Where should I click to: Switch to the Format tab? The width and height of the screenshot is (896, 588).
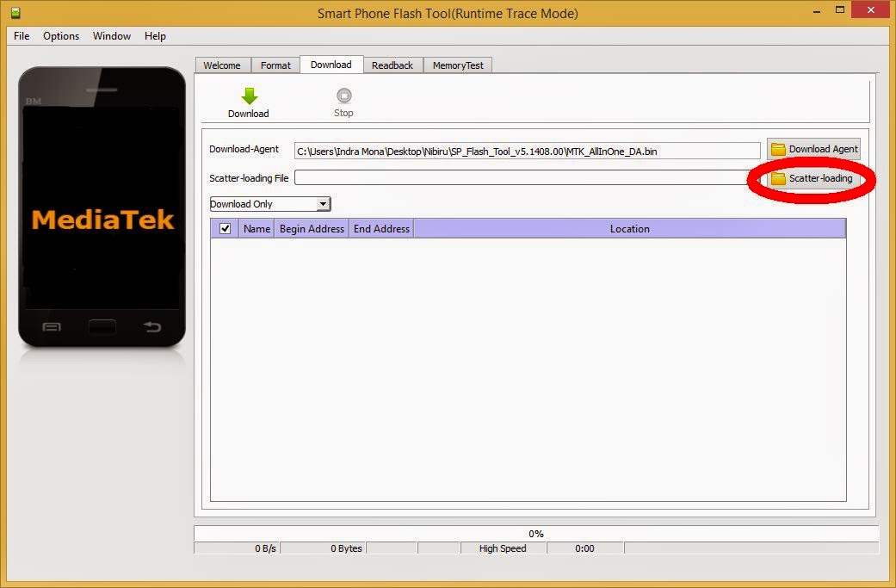tap(275, 65)
